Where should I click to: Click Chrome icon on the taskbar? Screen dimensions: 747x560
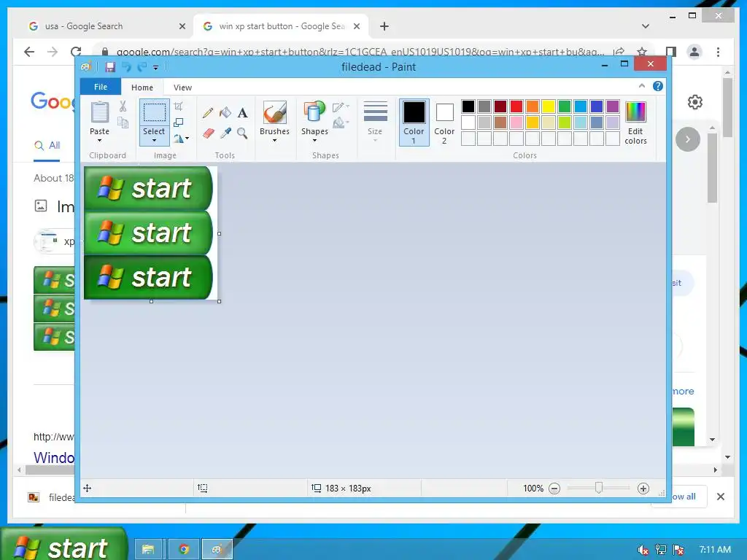click(183, 550)
